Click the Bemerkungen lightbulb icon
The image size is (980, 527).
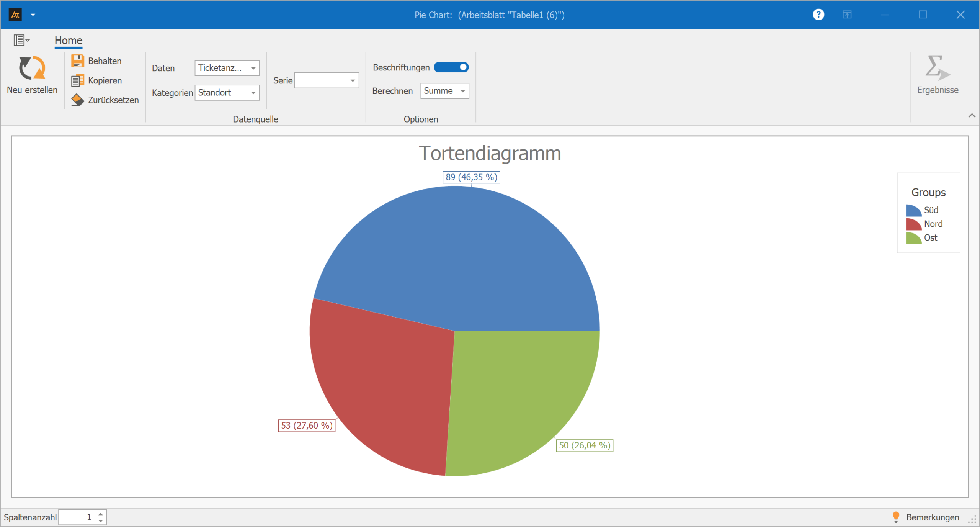pos(895,517)
